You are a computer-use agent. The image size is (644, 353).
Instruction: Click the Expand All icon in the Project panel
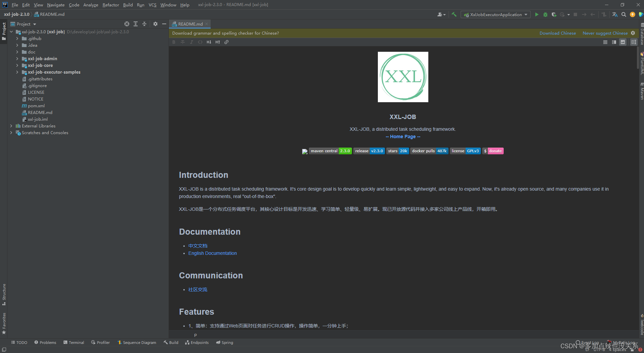point(136,24)
